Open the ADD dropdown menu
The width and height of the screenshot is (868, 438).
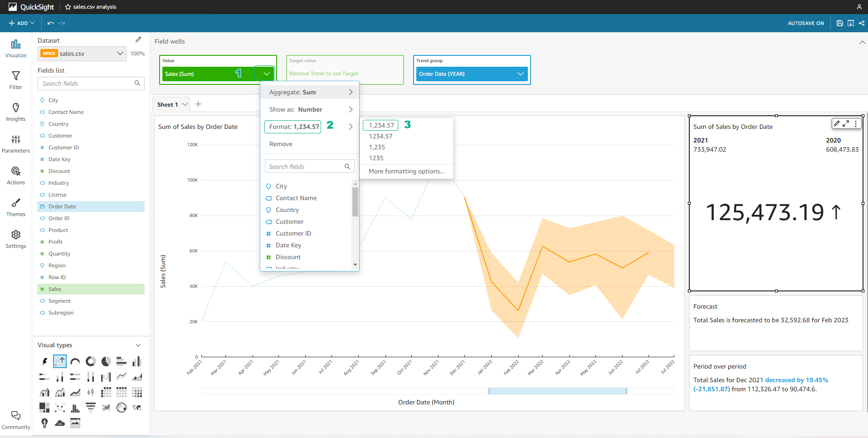pos(21,23)
